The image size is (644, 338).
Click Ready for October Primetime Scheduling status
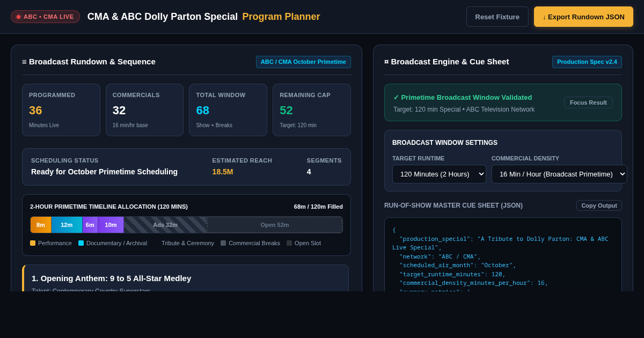click(104, 172)
